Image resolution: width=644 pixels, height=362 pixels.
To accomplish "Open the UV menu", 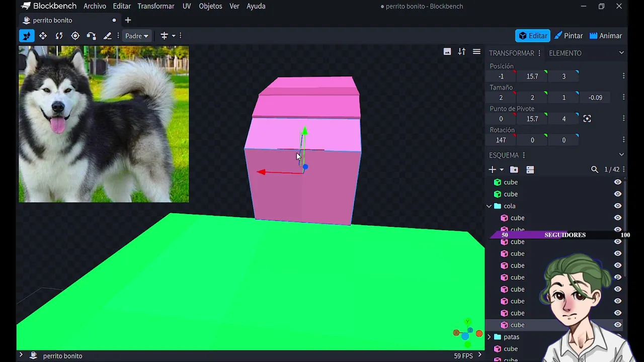I will coord(187,6).
